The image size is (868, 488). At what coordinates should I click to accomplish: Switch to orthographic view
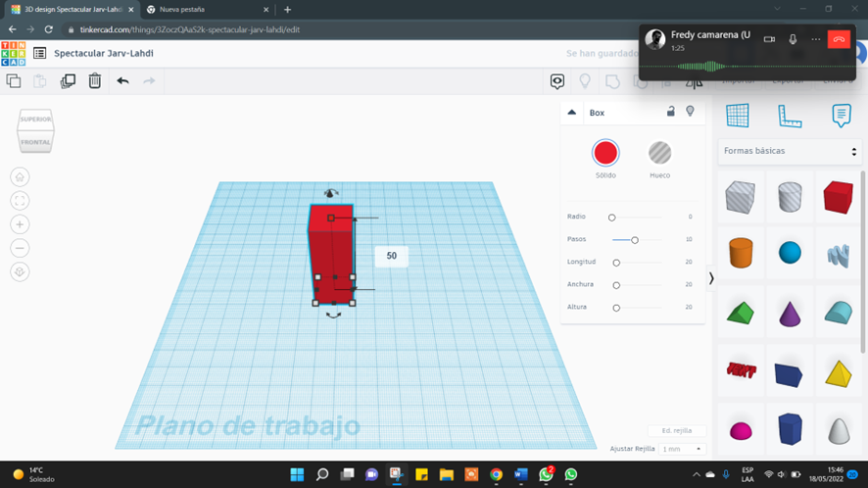coord(20,272)
